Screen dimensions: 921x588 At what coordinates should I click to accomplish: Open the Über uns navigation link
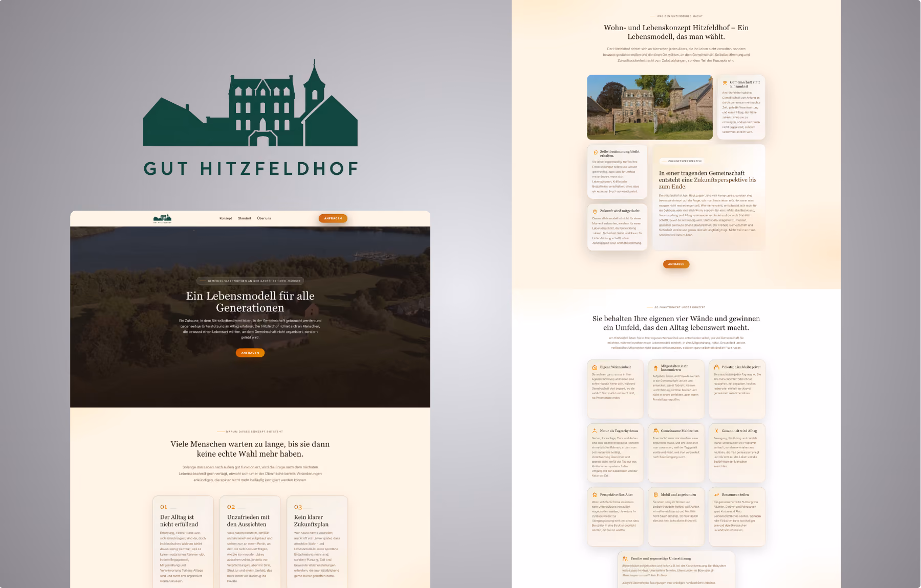pyautogui.click(x=264, y=218)
